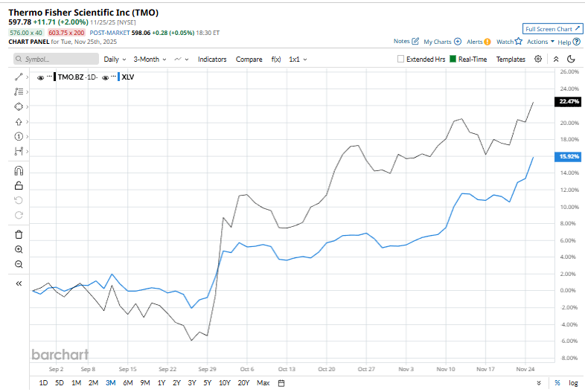Add to Watchlist star icon
The width and height of the screenshot is (585, 392).
519,41
